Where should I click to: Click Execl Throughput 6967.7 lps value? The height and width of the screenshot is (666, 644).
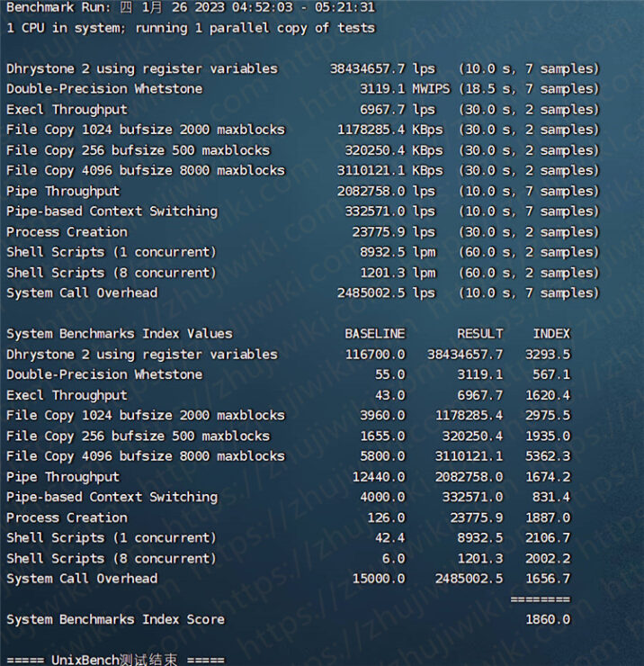tap(398, 109)
